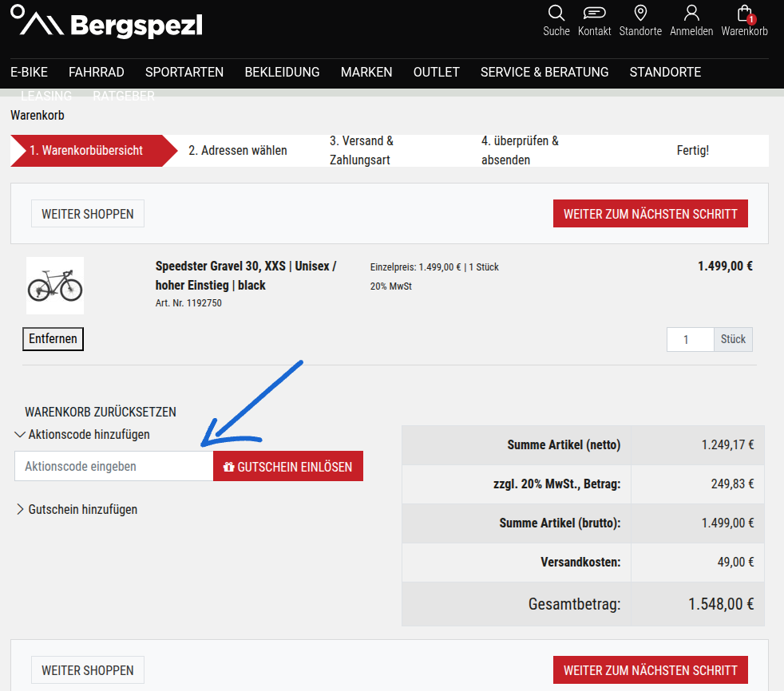The height and width of the screenshot is (691, 784).
Task: Click the gift icon on GUTSCHEIN EINLÖSEN
Action: coord(230,466)
